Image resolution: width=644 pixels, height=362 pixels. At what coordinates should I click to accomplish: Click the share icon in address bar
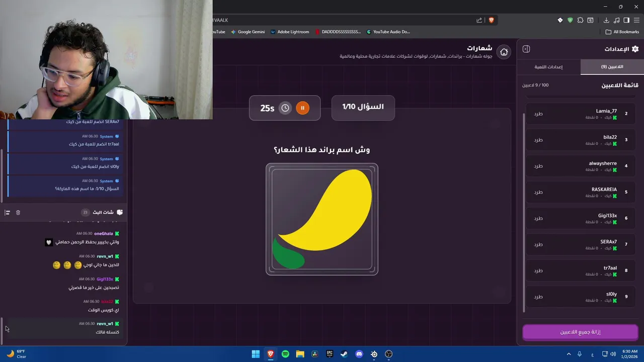tap(479, 20)
